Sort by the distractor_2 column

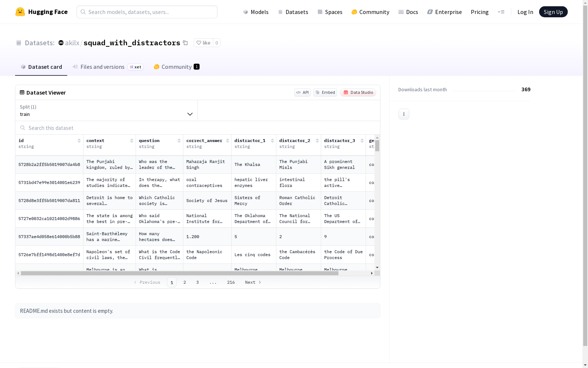[x=317, y=141]
